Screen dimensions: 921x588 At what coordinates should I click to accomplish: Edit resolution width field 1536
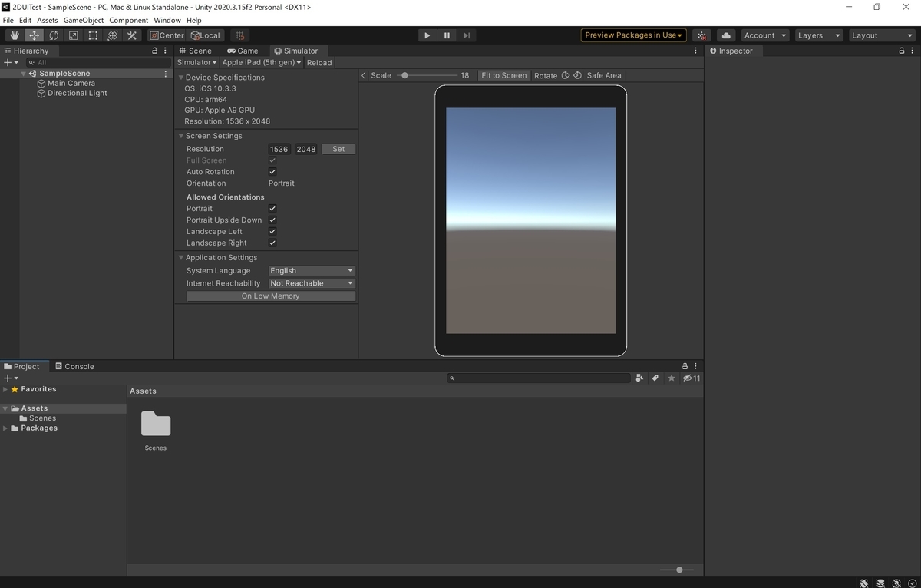coord(279,149)
